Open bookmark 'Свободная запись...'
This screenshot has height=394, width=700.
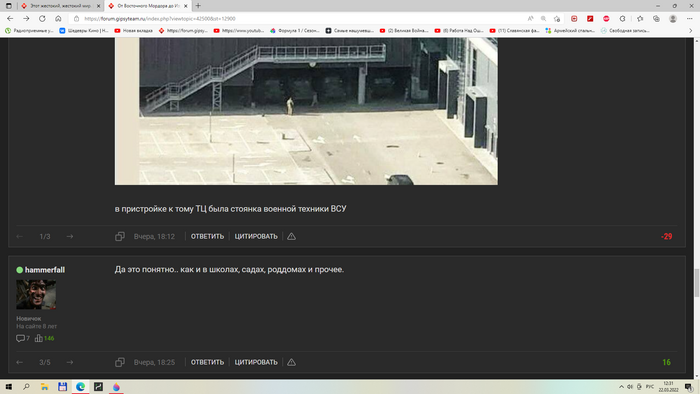click(x=625, y=31)
